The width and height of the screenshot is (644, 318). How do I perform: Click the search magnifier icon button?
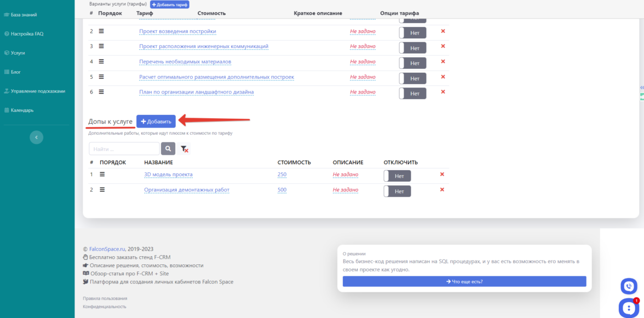(x=168, y=148)
